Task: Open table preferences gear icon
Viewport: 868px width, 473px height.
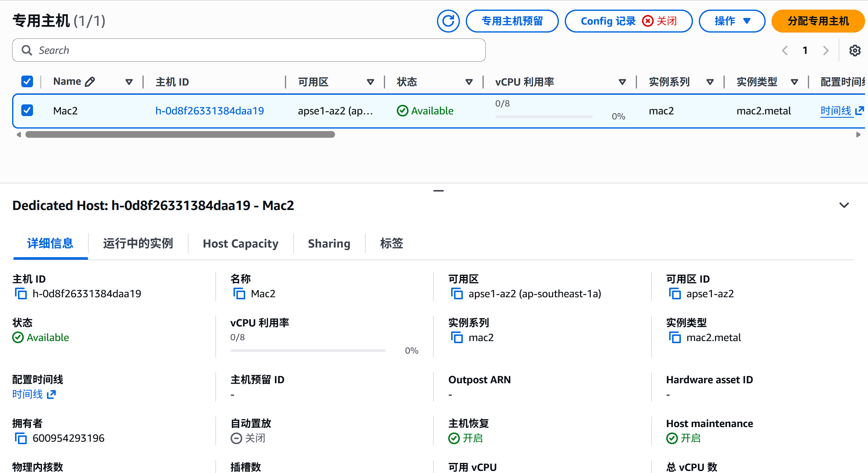Action: coord(855,51)
